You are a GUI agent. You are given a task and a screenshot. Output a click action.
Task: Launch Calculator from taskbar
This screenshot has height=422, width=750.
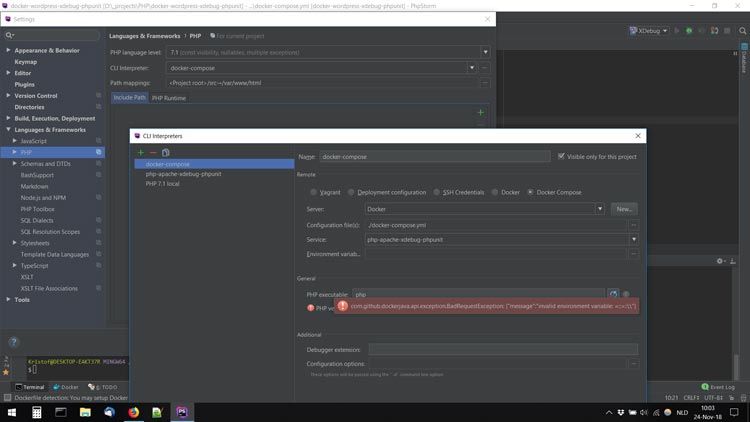[x=37, y=412]
